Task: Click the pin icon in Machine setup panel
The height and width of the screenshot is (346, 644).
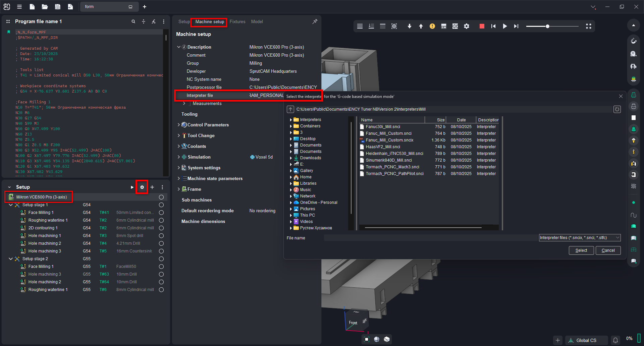Action: (315, 21)
